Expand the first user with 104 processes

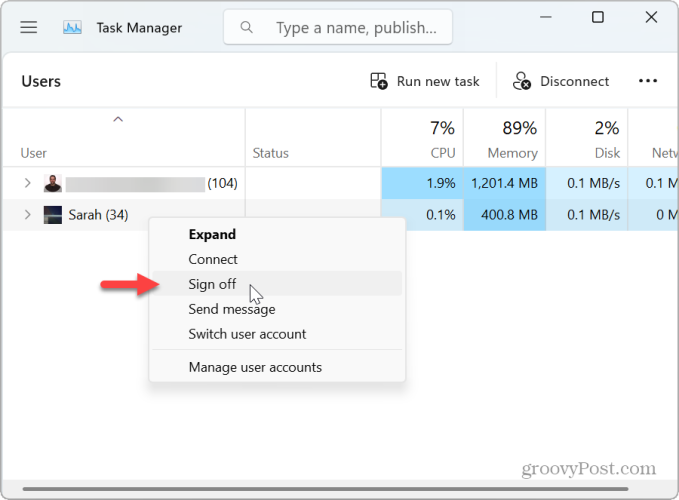(x=27, y=183)
